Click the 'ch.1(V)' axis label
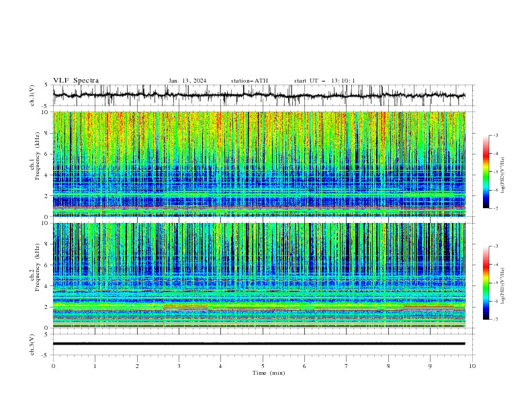532x411 pixels. tap(32, 95)
